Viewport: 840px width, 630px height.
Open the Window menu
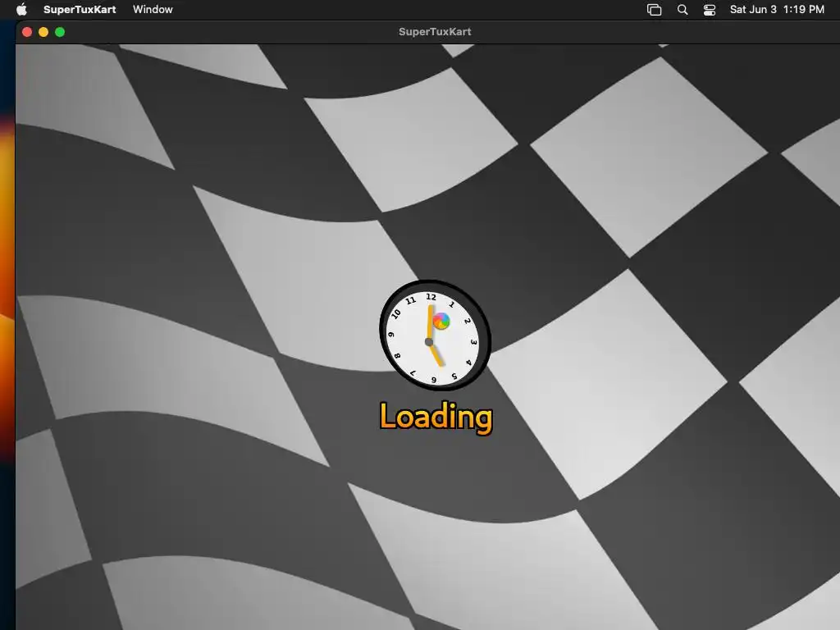coord(153,9)
